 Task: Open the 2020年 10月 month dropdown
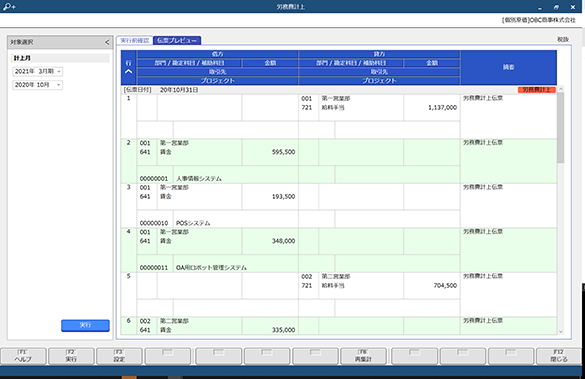(x=37, y=85)
